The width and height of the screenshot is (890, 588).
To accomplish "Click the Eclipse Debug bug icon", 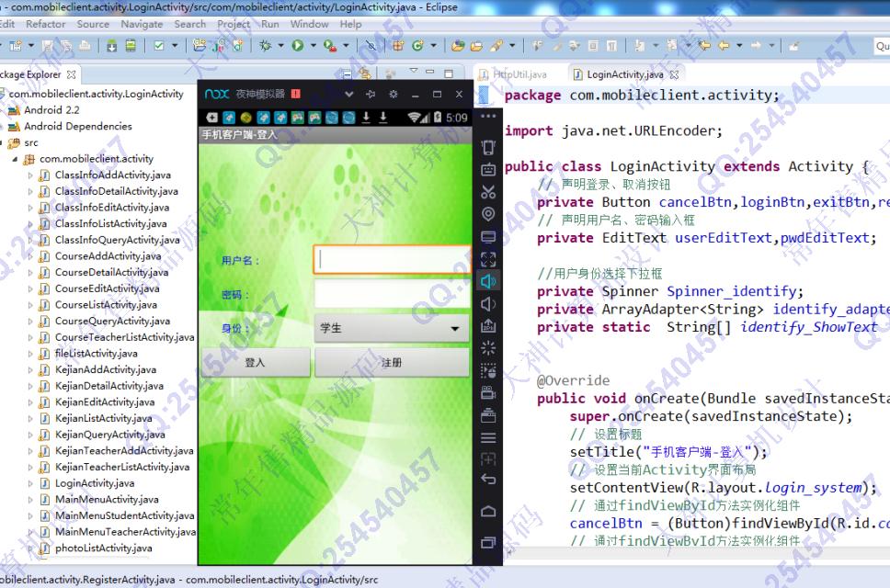I will pyautogui.click(x=265, y=45).
